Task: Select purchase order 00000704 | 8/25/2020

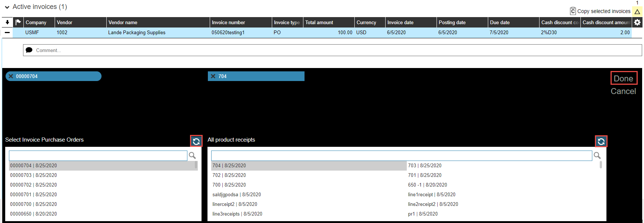Action: click(x=102, y=166)
